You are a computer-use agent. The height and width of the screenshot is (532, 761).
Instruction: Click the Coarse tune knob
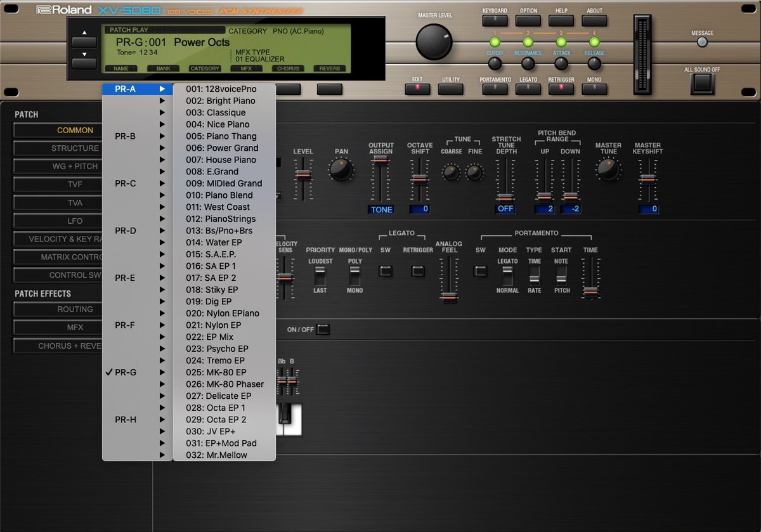tap(452, 172)
